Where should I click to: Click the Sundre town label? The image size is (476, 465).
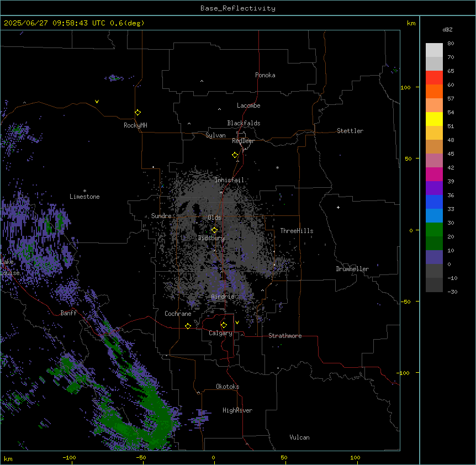click(161, 216)
